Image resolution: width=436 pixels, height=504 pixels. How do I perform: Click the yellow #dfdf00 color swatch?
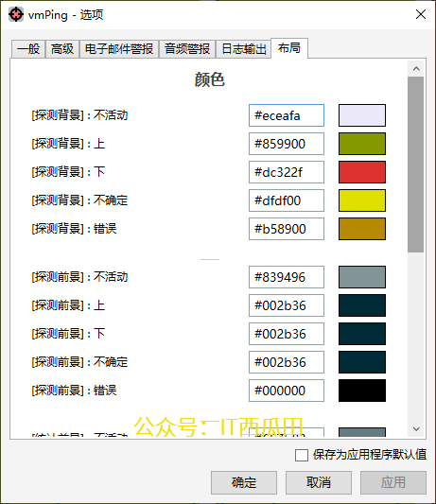tap(362, 200)
